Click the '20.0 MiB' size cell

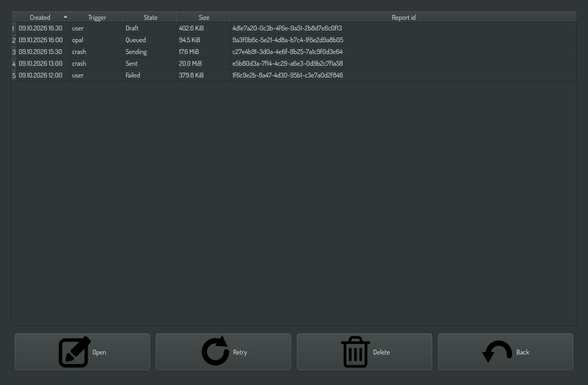(x=204, y=64)
